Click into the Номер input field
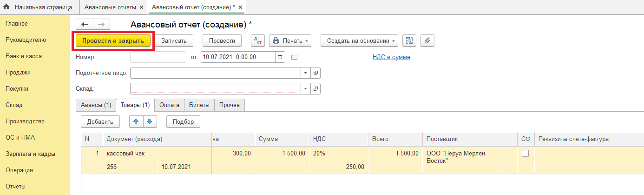This screenshot has width=644, height=195. 158,57
